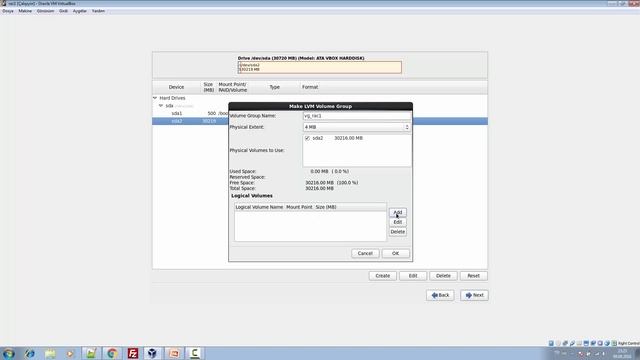Open the Girdi menu
The height and width of the screenshot is (360, 640).
pos(63,11)
